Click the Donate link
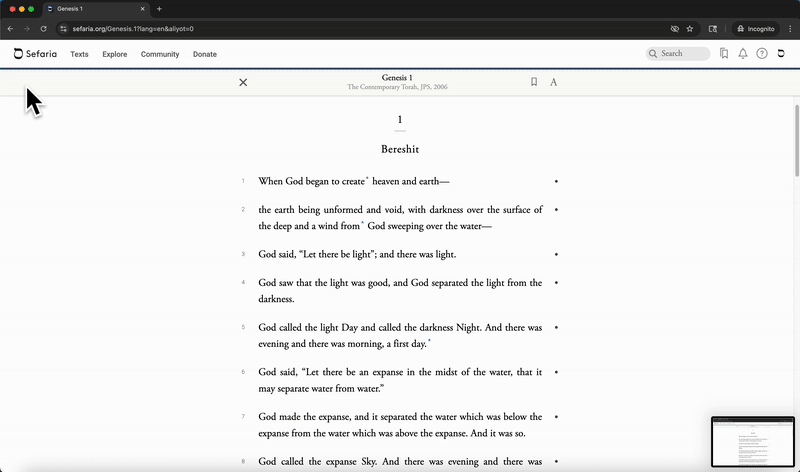800x472 pixels. 204,54
